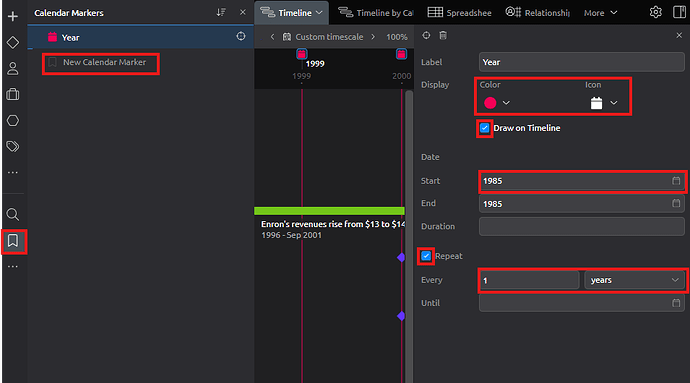Click the trash delete marker icon
The width and height of the screenshot is (690, 383).
click(443, 35)
